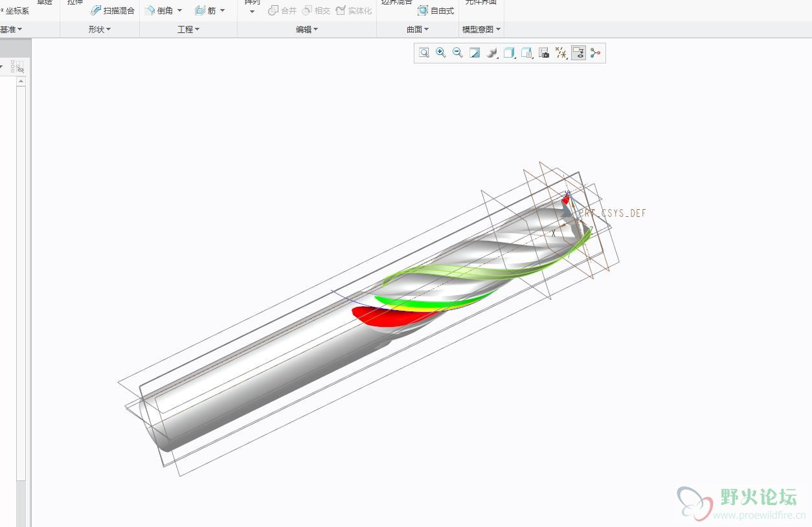Toggle the annotation display eye button
Screen dimensions: 812x527
(x=578, y=53)
